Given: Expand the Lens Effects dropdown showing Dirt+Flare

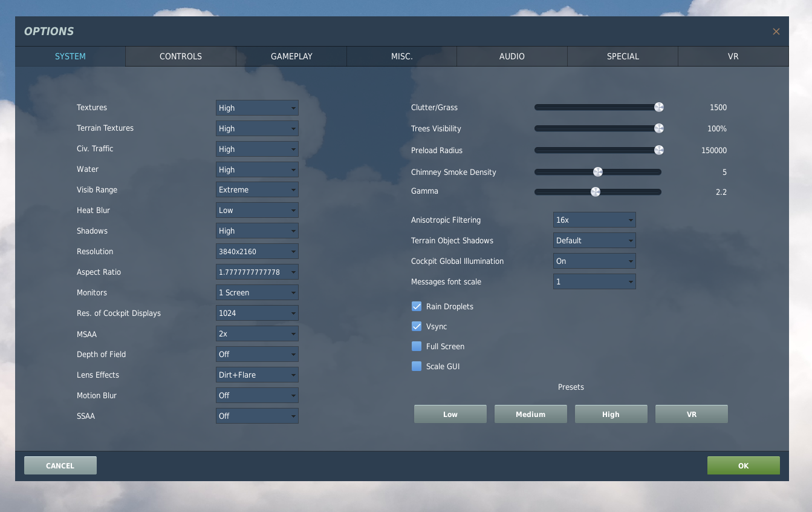Looking at the screenshot, I should point(257,375).
